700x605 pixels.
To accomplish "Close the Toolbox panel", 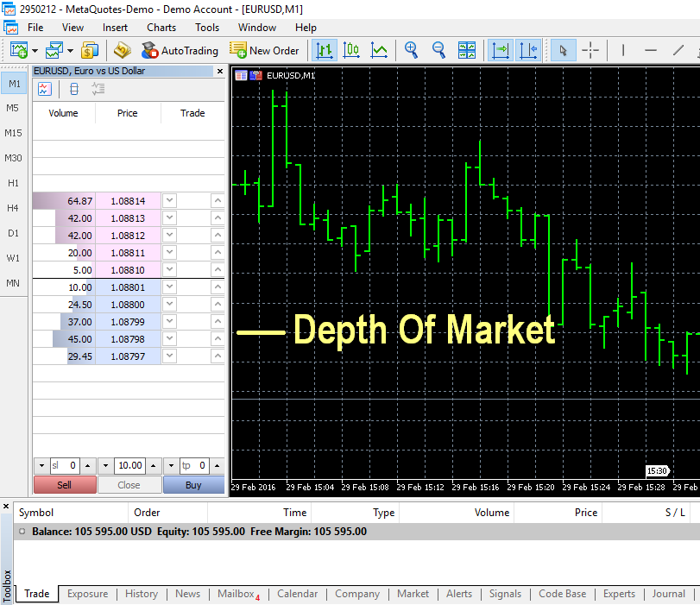I will click(6, 507).
